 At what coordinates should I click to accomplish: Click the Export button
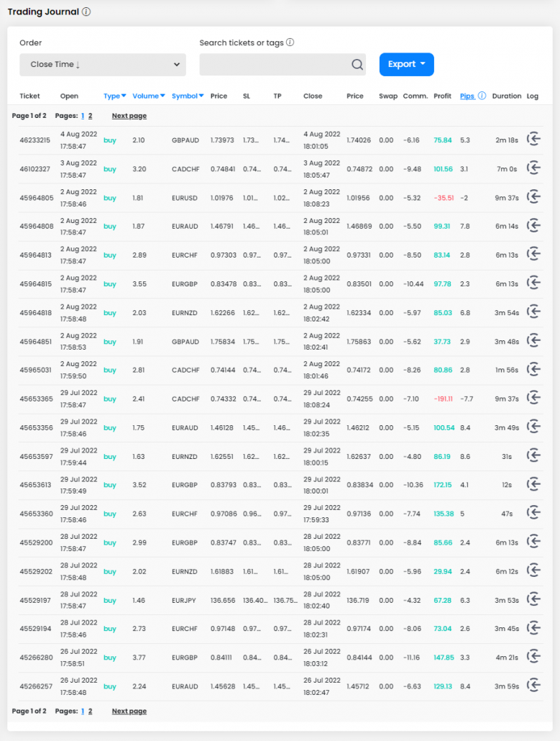(x=400, y=64)
